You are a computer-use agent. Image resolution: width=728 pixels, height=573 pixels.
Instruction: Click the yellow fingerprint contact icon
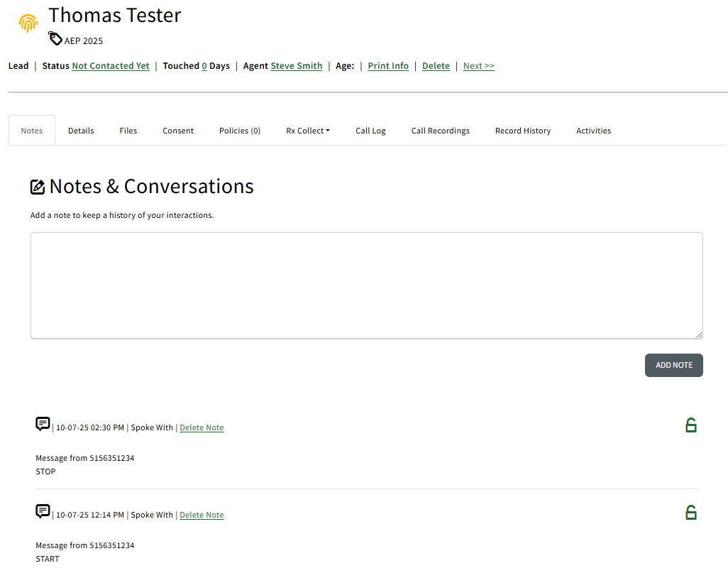coord(28,23)
